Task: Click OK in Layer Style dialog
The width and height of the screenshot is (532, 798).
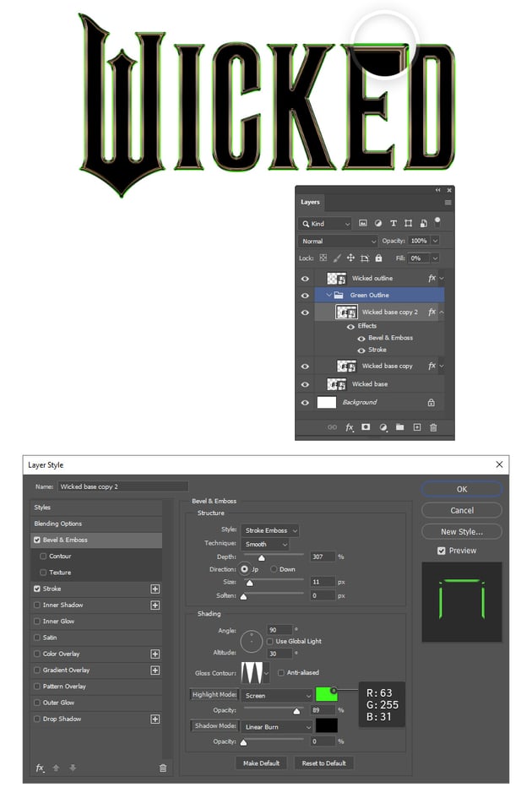Action: (x=462, y=489)
